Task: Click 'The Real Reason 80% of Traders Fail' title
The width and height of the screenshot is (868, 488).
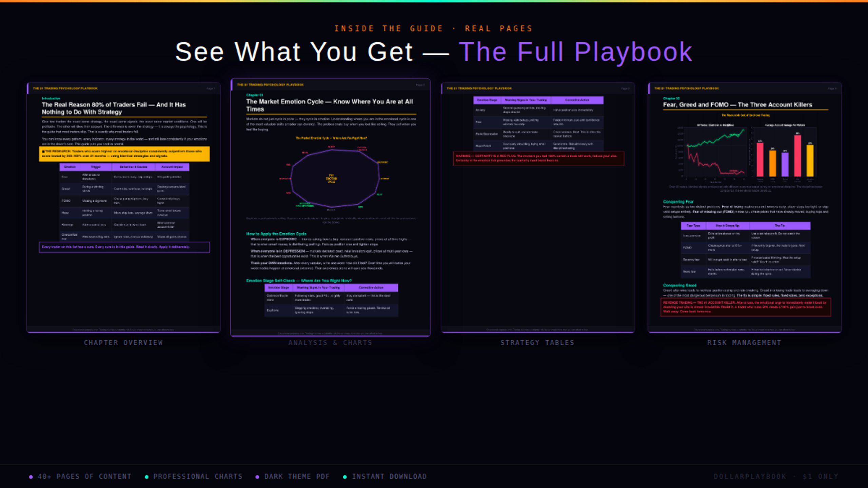Action: 114,108
